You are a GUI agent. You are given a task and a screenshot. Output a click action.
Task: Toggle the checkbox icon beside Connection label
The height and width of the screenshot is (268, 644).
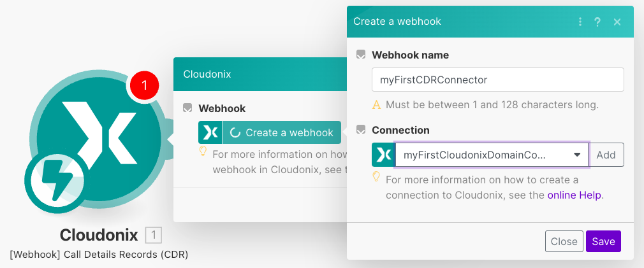coord(361,130)
